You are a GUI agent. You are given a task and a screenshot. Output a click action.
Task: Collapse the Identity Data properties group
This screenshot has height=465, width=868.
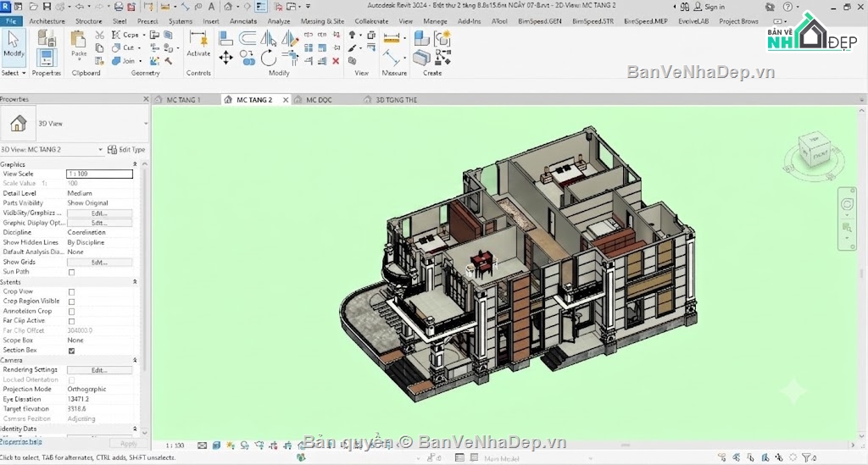135,429
